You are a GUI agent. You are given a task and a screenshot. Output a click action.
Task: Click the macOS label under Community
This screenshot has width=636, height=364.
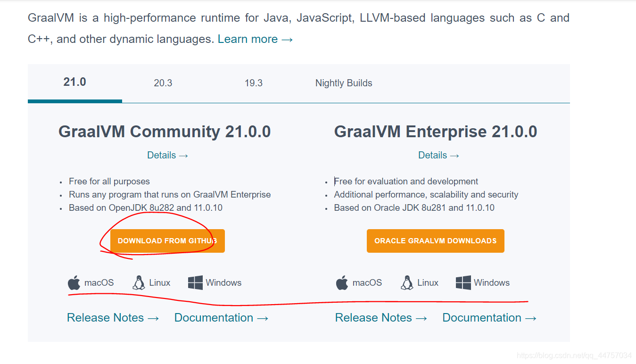(99, 283)
